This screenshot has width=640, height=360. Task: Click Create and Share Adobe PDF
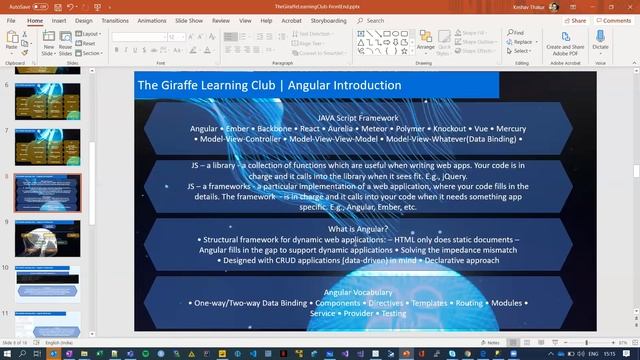tap(565, 43)
